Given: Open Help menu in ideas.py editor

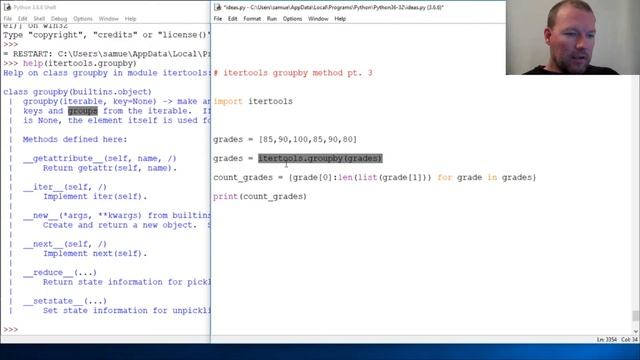Looking at the screenshot, I should pos(340,19).
